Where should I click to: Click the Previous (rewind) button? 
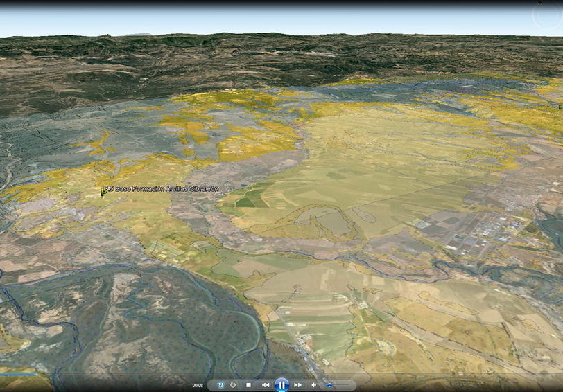265,385
